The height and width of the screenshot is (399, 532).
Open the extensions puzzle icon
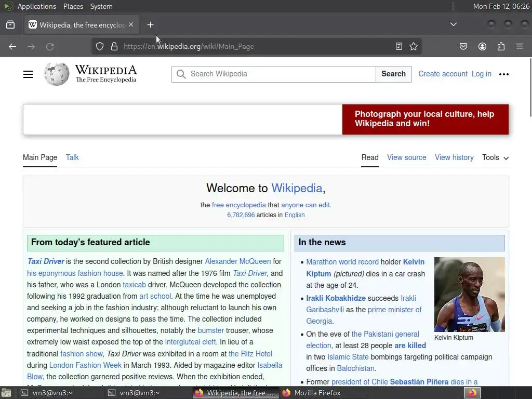(x=501, y=46)
